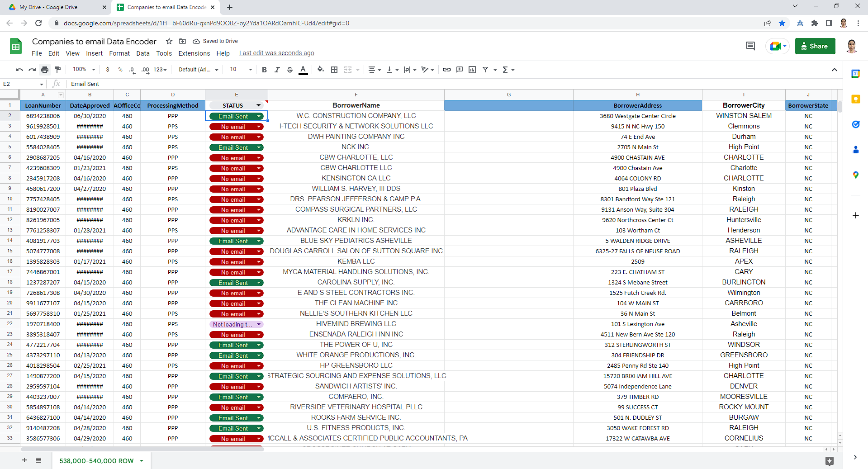Click the Redo toolbar icon
Viewport: 868px width, 469px height.
(32, 70)
